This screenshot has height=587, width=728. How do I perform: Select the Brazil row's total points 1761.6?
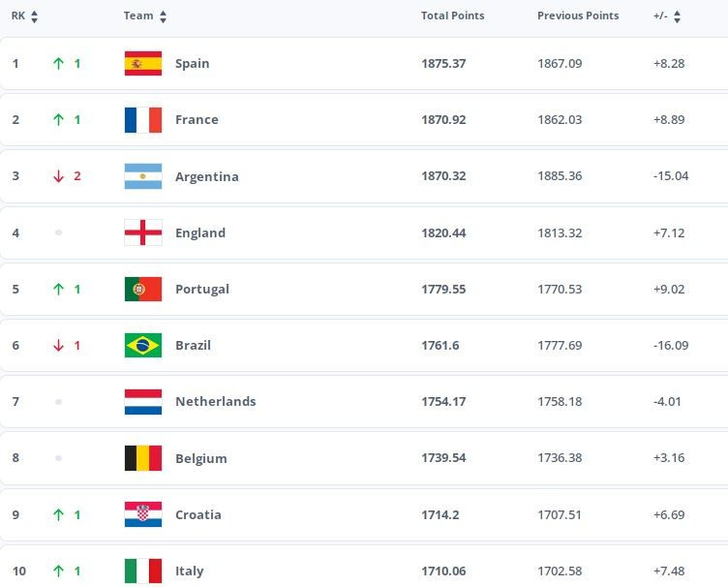pos(440,345)
